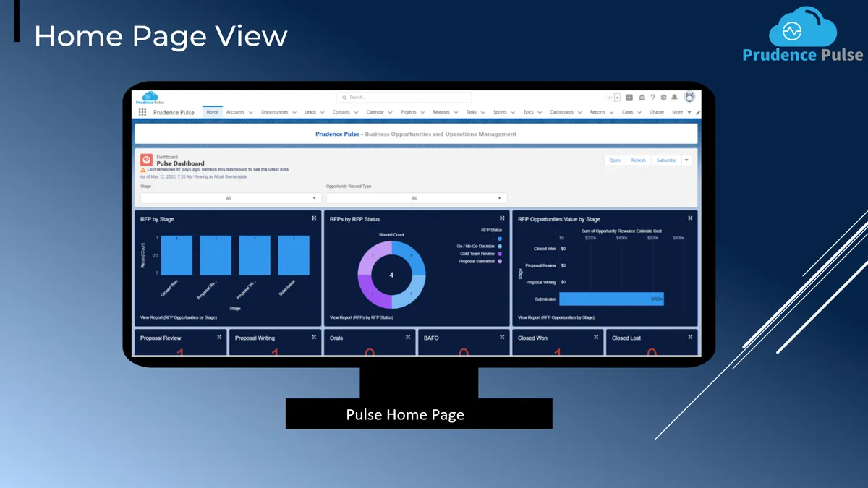Click in the global Search box

pos(404,97)
